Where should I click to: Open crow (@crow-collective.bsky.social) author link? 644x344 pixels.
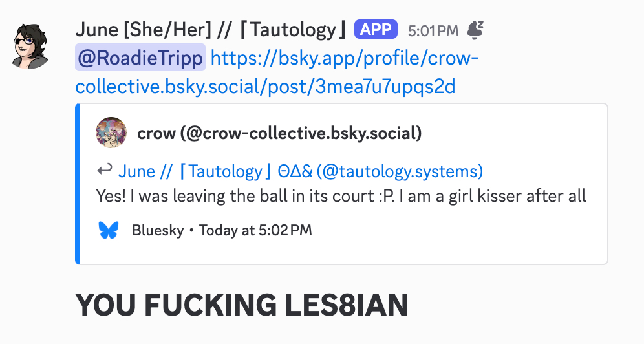(x=279, y=133)
